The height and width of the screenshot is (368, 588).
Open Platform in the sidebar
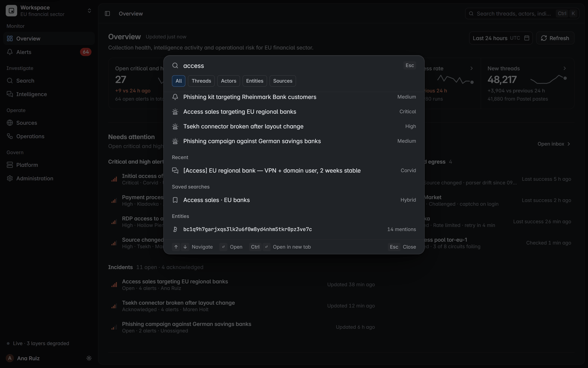point(49,165)
